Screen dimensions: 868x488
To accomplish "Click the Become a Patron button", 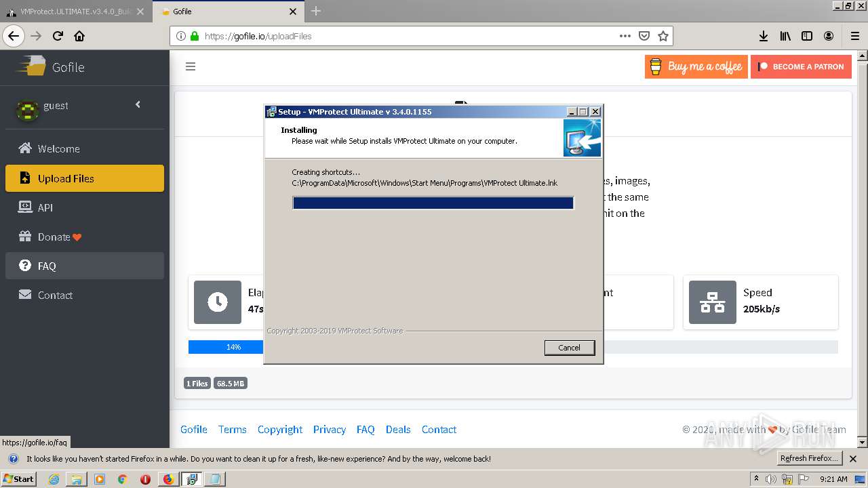I will (x=801, y=66).
